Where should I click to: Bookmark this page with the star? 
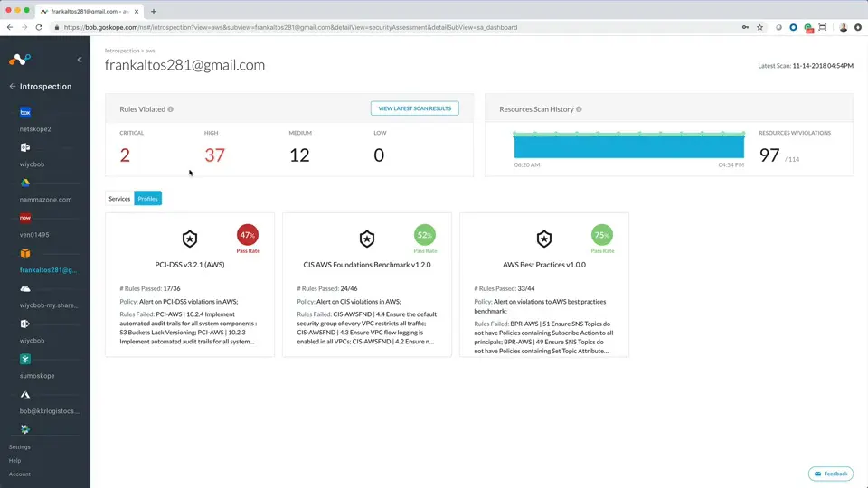pyautogui.click(x=760, y=27)
